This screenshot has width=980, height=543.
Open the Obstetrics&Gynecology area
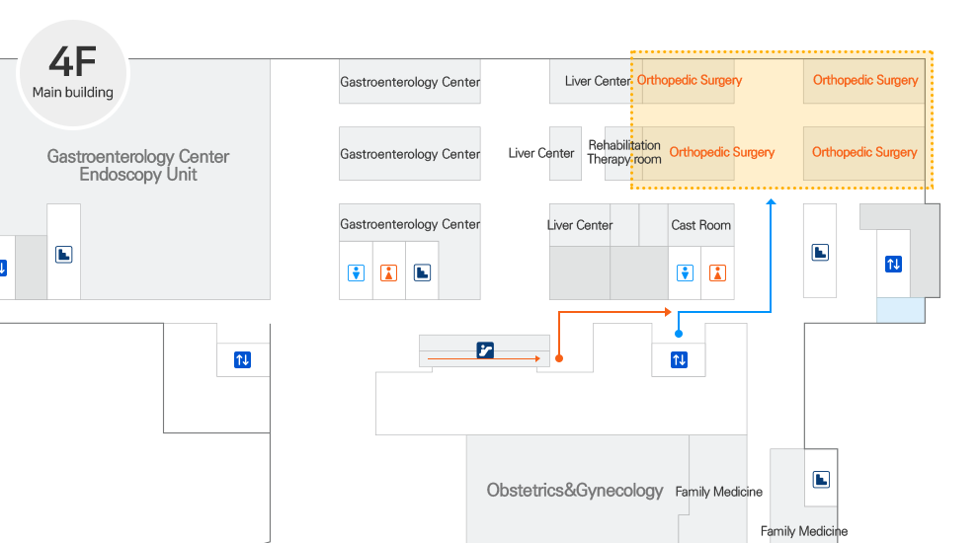click(574, 490)
